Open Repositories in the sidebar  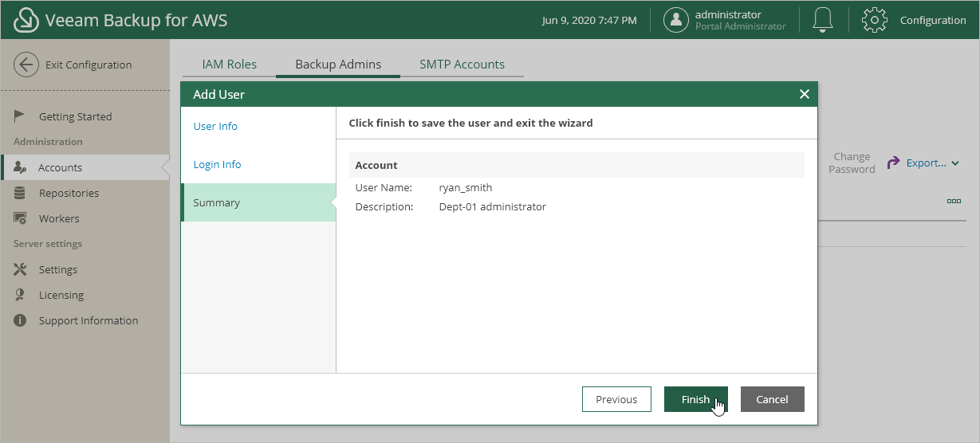tap(69, 193)
